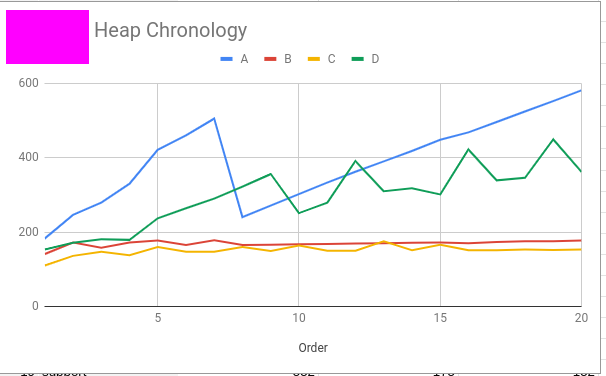Click legend label C
Screen dimensions: 606x376
(331, 59)
